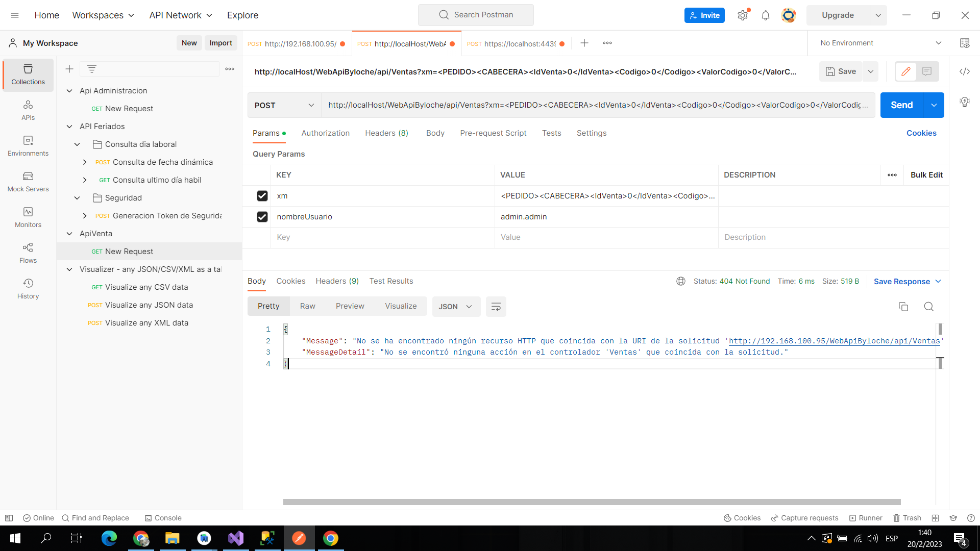
Task: Click the Beautify icon in response body
Action: [496, 306]
